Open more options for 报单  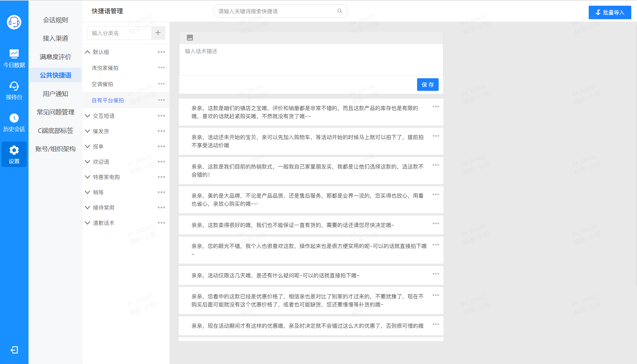[x=161, y=146]
